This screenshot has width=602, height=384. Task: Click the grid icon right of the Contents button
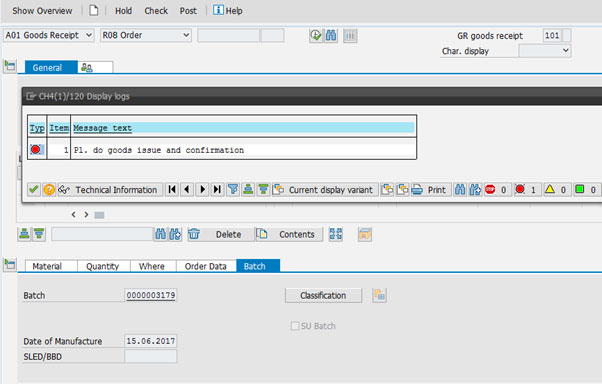pos(336,234)
